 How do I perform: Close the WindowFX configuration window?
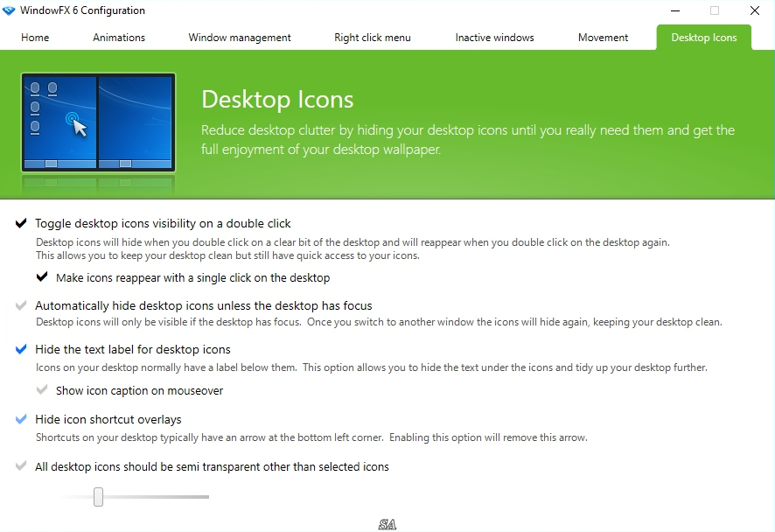coord(754,10)
